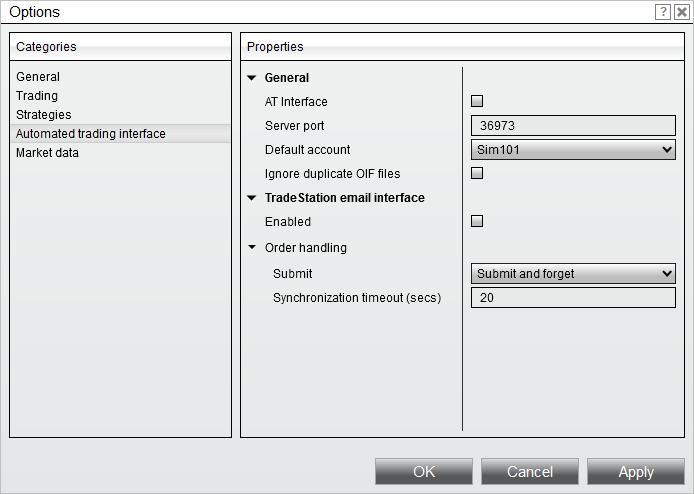Collapse TradeStation email interface section
This screenshot has width=694, height=494.
[251, 198]
